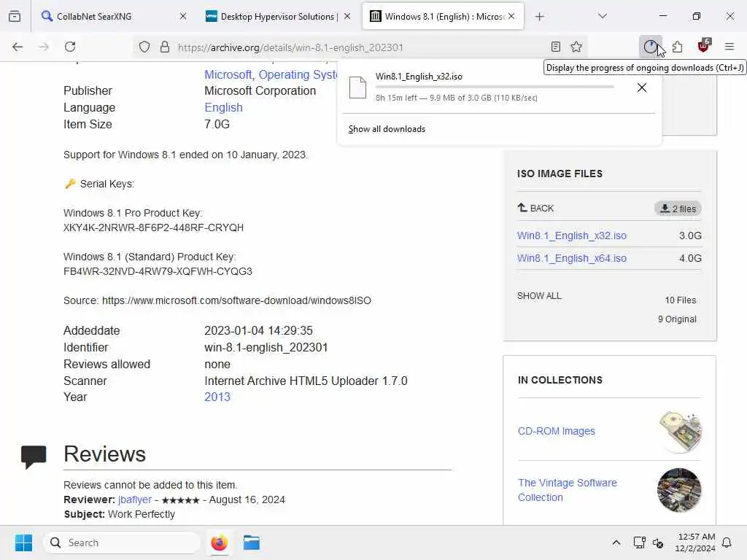This screenshot has height=560, width=747.
Task: Click the 9 Original text
Action: pyautogui.click(x=677, y=319)
